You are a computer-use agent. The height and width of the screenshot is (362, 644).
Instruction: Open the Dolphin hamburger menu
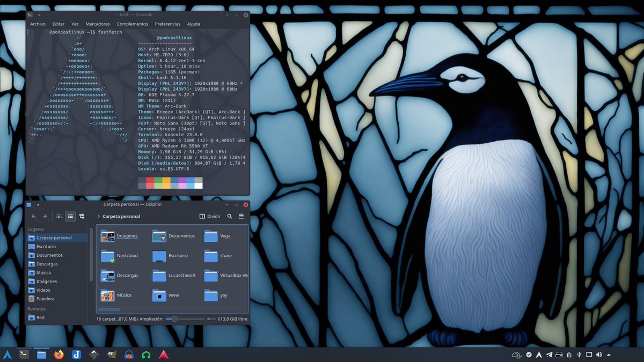(x=241, y=216)
